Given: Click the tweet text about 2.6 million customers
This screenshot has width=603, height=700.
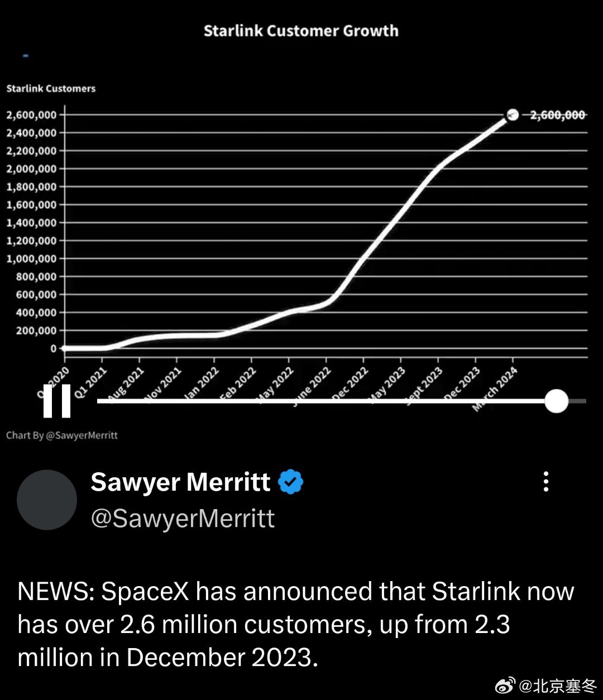Looking at the screenshot, I should click(x=296, y=624).
